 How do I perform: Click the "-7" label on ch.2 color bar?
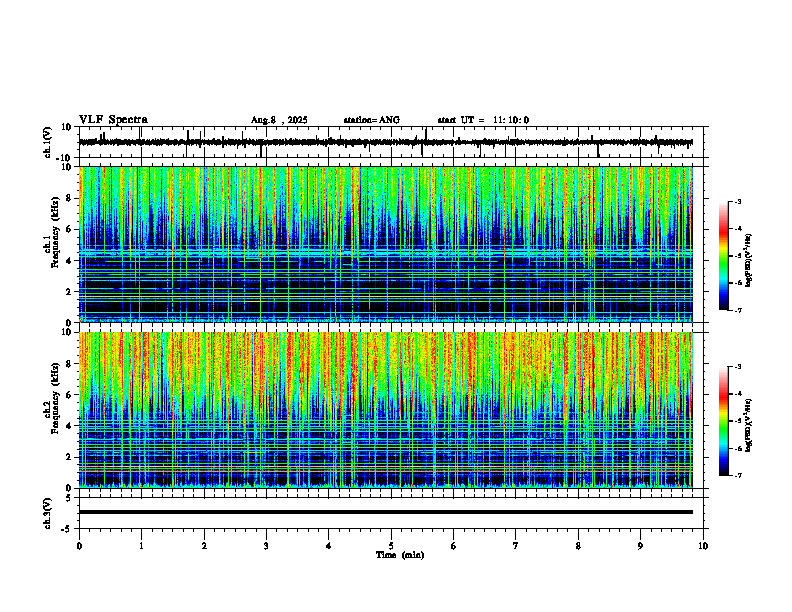(738, 476)
